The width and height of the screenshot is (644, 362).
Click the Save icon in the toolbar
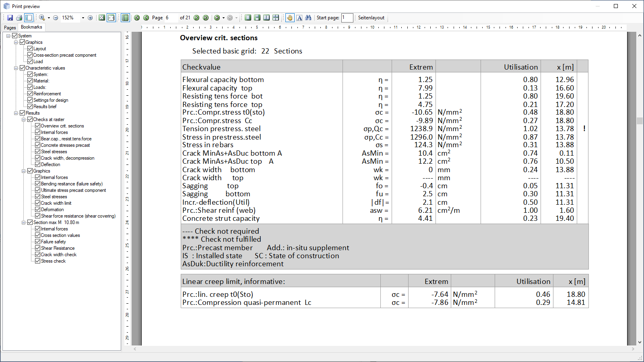(10, 18)
